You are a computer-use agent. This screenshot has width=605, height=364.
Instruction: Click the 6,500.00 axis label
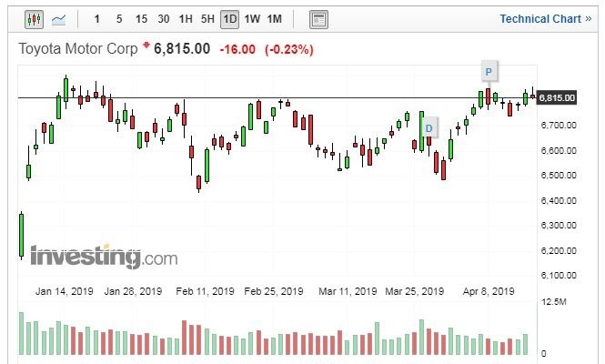pyautogui.click(x=559, y=176)
